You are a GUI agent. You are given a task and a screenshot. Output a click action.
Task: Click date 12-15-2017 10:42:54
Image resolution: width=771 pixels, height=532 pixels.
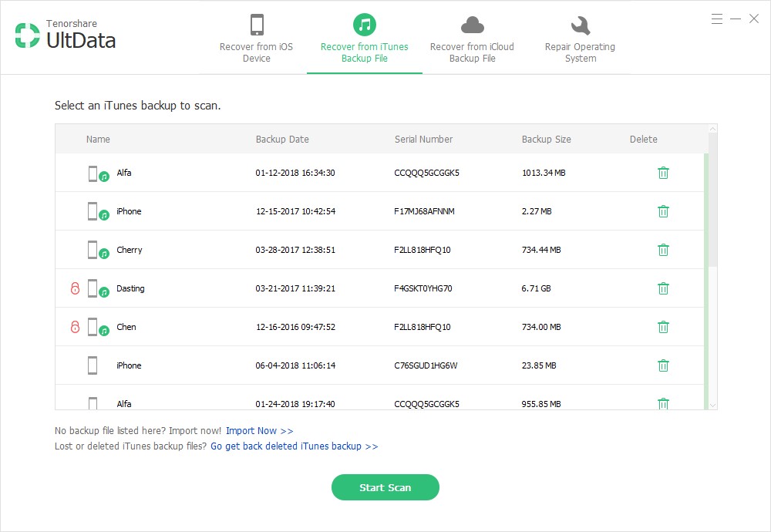(x=295, y=211)
